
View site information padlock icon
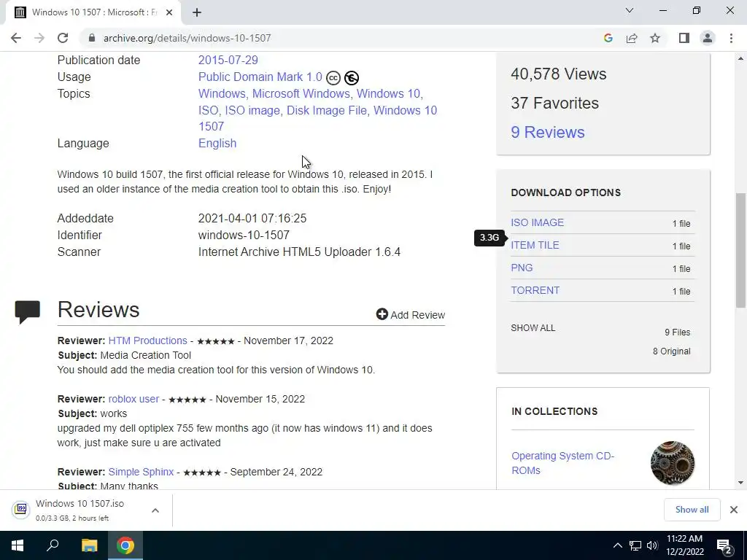pos(92,38)
